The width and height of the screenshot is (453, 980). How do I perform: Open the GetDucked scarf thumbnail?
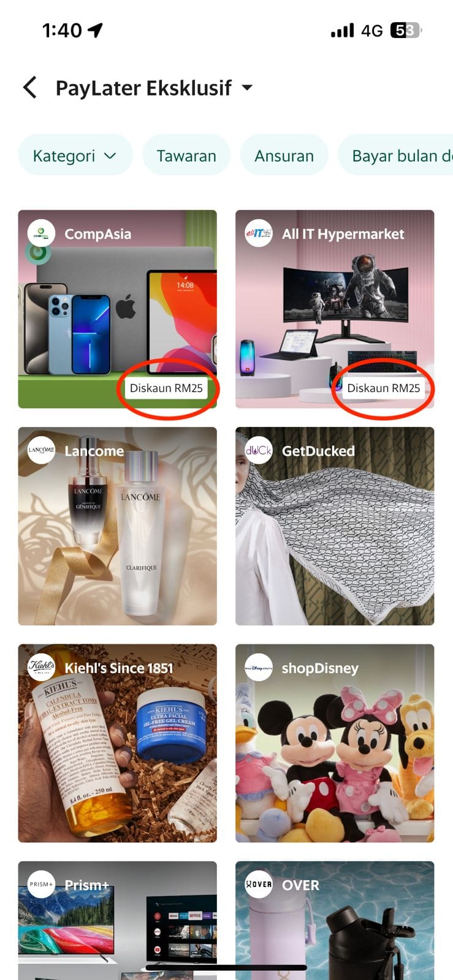tap(335, 526)
